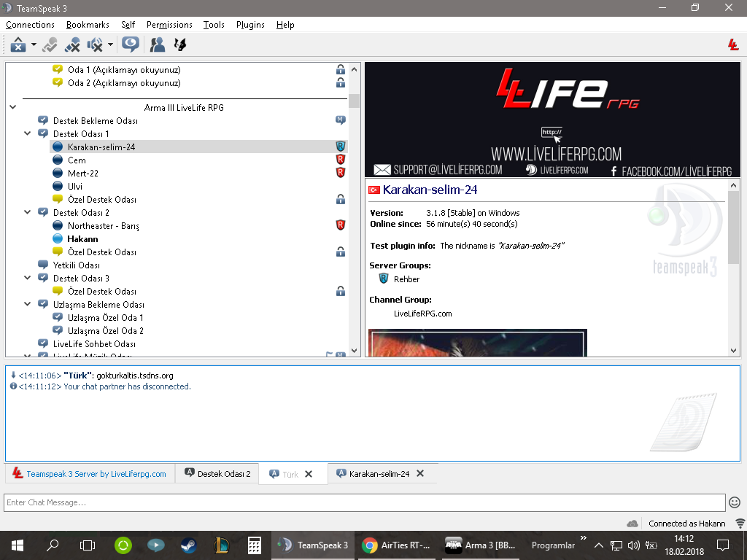747x560 pixels.
Task: Click the chat bubble toolbar icon
Action: coord(130,44)
